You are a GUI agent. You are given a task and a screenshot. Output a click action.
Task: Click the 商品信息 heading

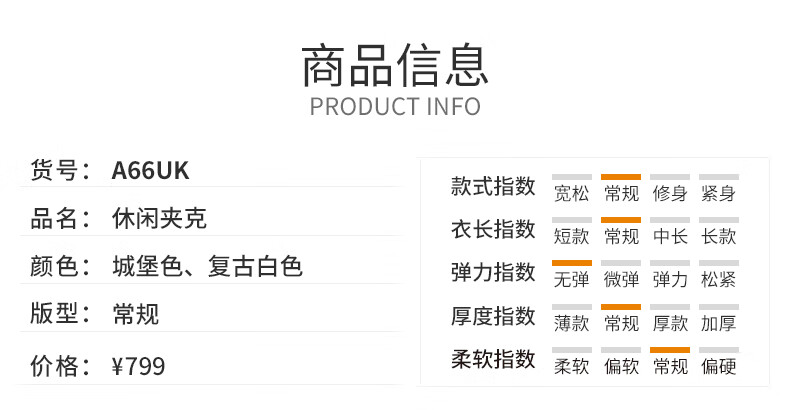[395, 65]
